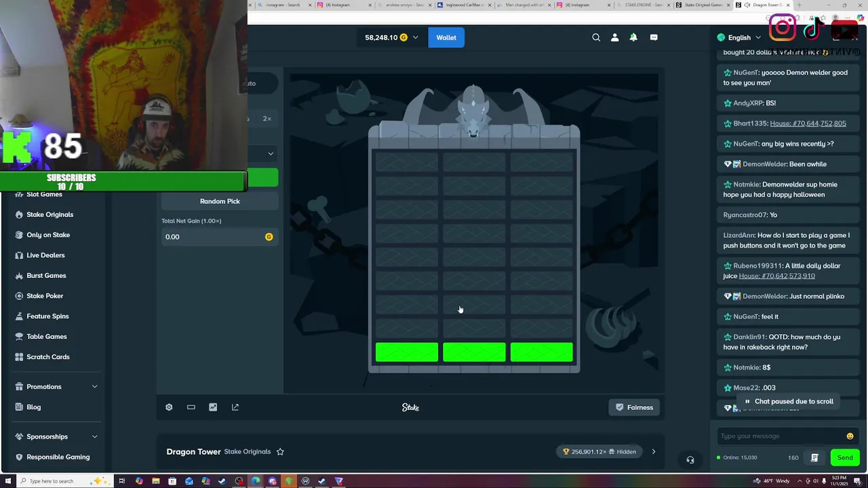The height and width of the screenshot is (488, 868).
Task: Open the emoji picker in chat
Action: tap(850, 436)
